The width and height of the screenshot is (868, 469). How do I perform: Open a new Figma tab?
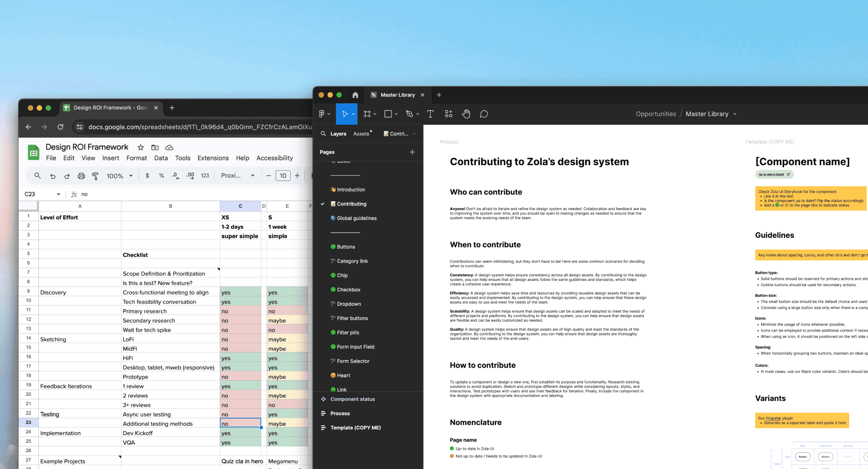tap(439, 95)
